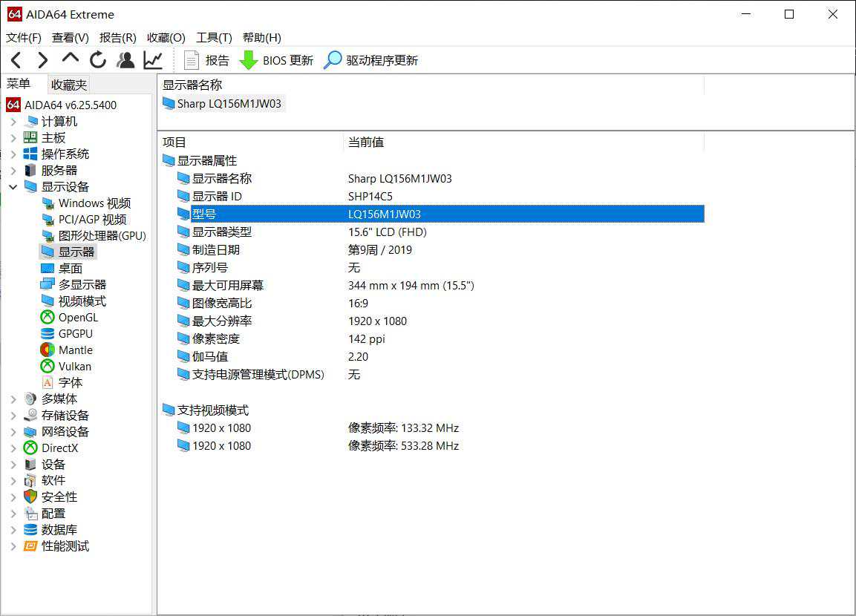The width and height of the screenshot is (856, 616).
Task: Click the 驱动程序更新 toolbar button
Action: point(371,60)
